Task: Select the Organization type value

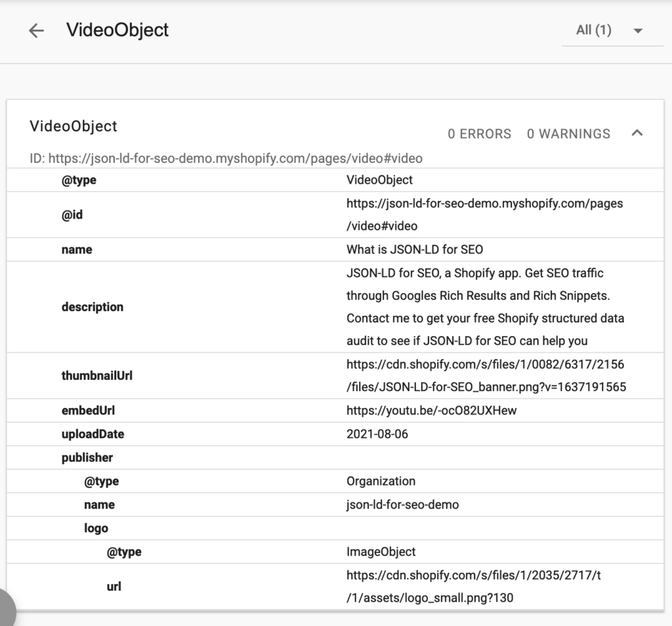Action: point(381,481)
